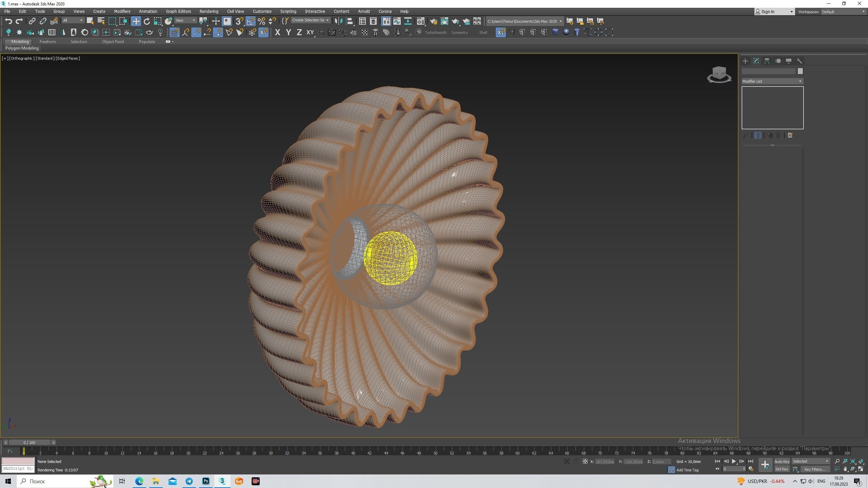This screenshot has width=868, height=488.
Task: Click Bind to Space Warp icon
Action: click(x=54, y=21)
